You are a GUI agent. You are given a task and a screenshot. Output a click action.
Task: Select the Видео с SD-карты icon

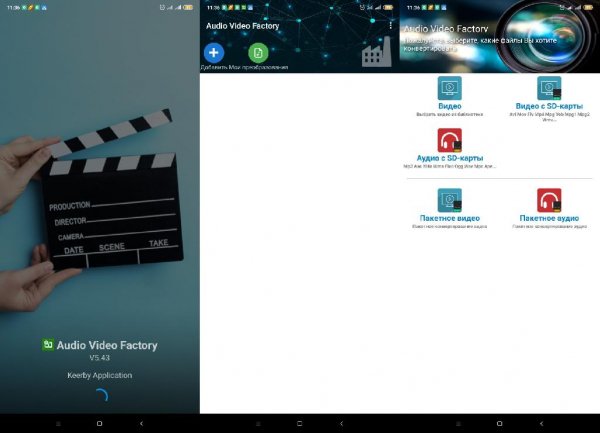549,88
